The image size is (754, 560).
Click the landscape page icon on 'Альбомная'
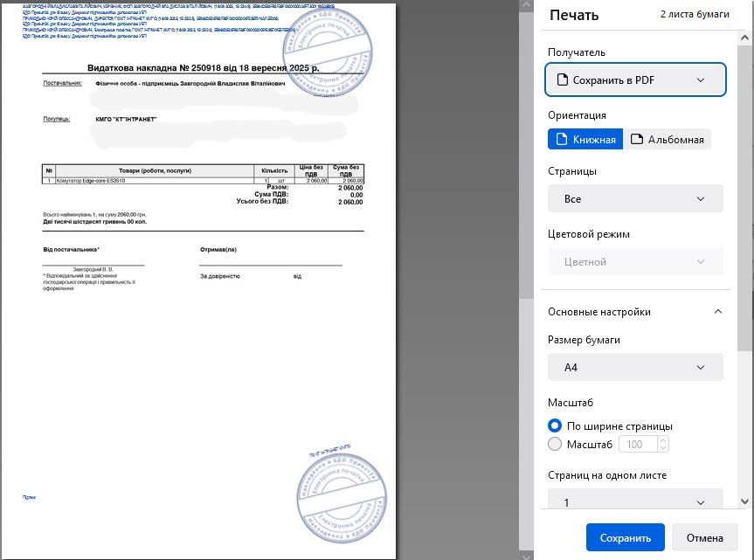tap(637, 139)
